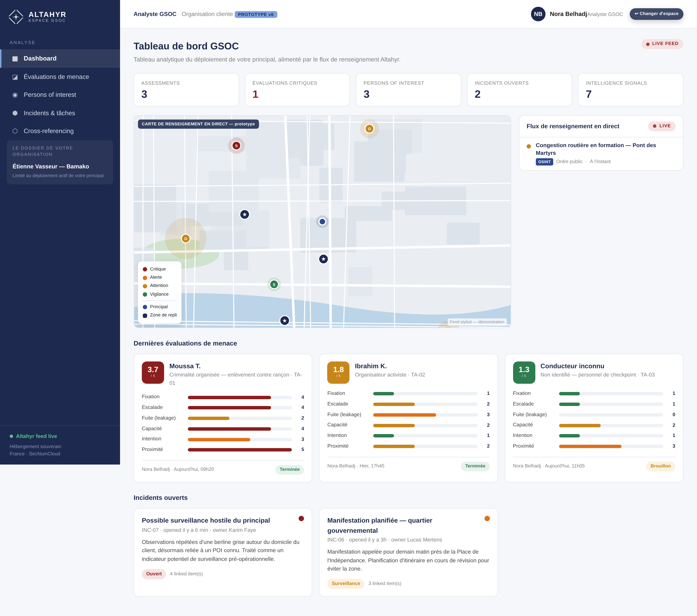Click the orange severity dot on INC-06 card
This screenshot has height=616, width=697.
click(x=487, y=518)
